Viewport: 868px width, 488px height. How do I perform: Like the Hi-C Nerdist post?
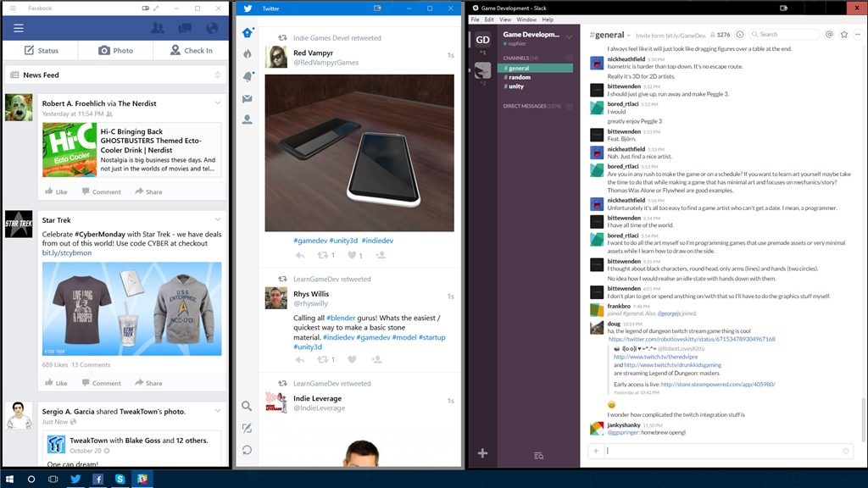[56, 191]
